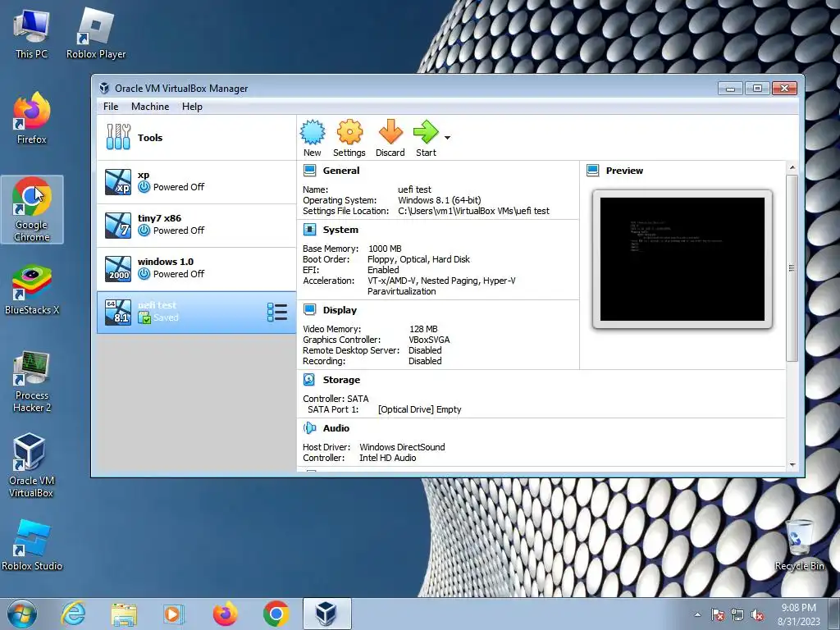Open uefi test machine tools list menu
Image resolution: width=840 pixels, height=630 pixels.
coord(277,312)
